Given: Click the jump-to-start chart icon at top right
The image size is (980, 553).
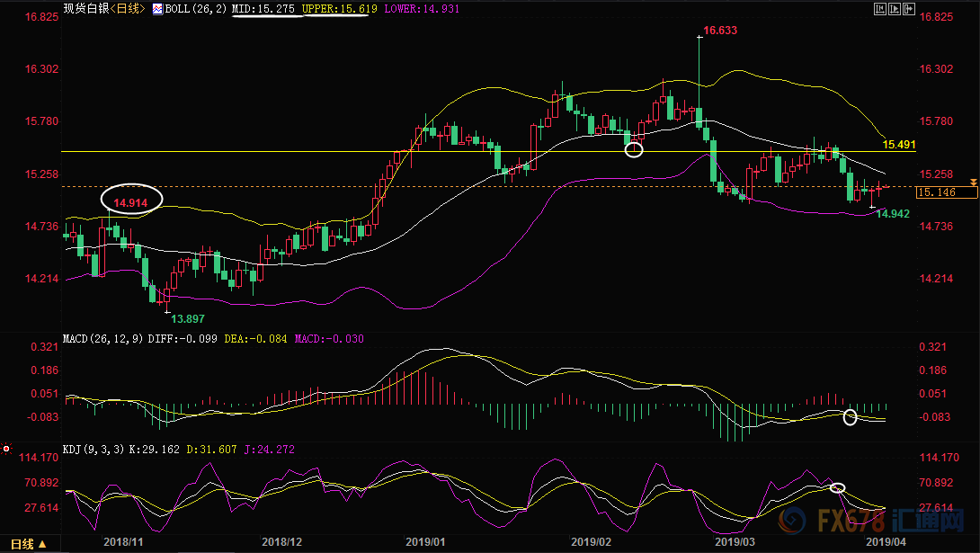Looking at the screenshot, I should tap(879, 9).
